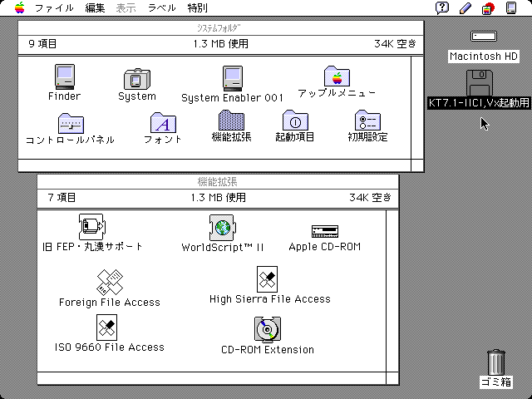Click the 機能拡張 window size box corner
The height and width of the screenshot is (399, 532).
click(x=392, y=378)
